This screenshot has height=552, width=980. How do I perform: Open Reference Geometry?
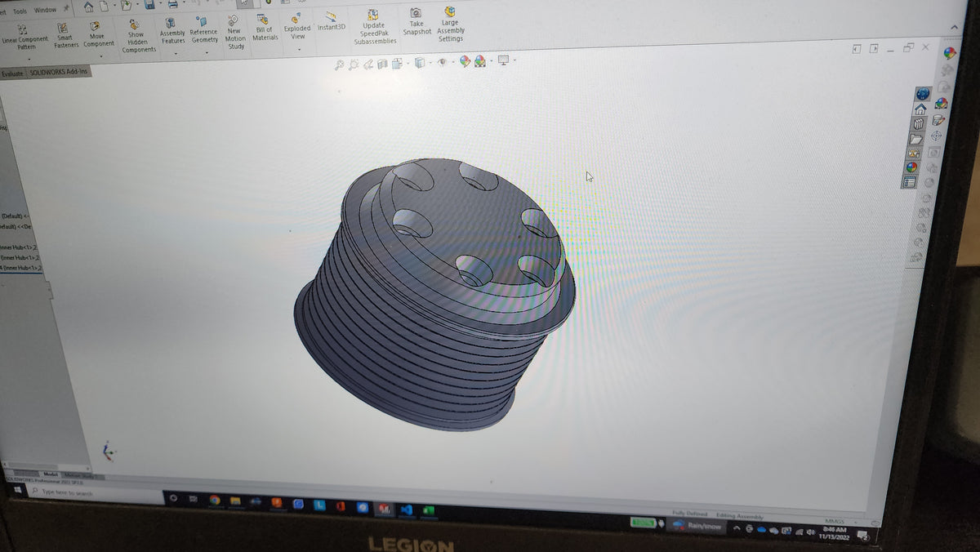[x=203, y=30]
